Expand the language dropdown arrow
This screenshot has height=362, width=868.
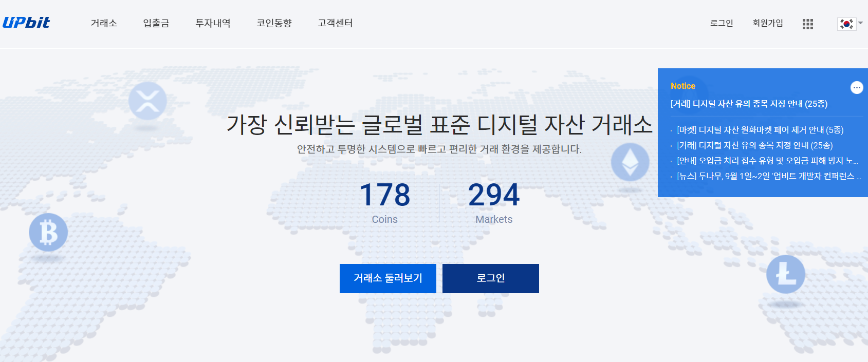860,23
